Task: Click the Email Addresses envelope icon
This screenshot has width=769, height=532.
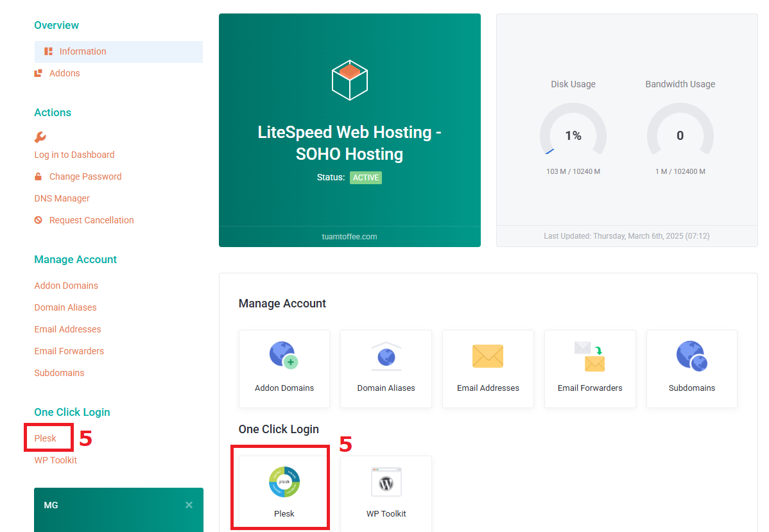Action: 488,356
